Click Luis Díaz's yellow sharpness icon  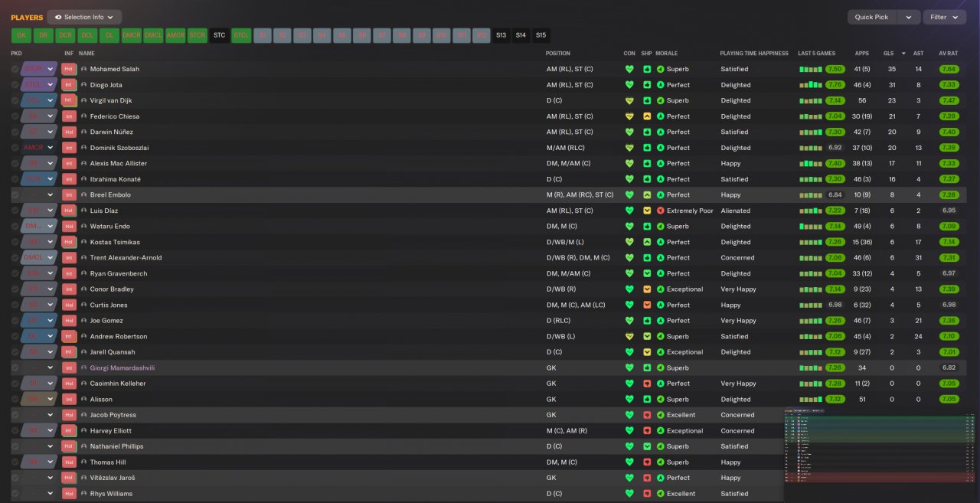(647, 211)
